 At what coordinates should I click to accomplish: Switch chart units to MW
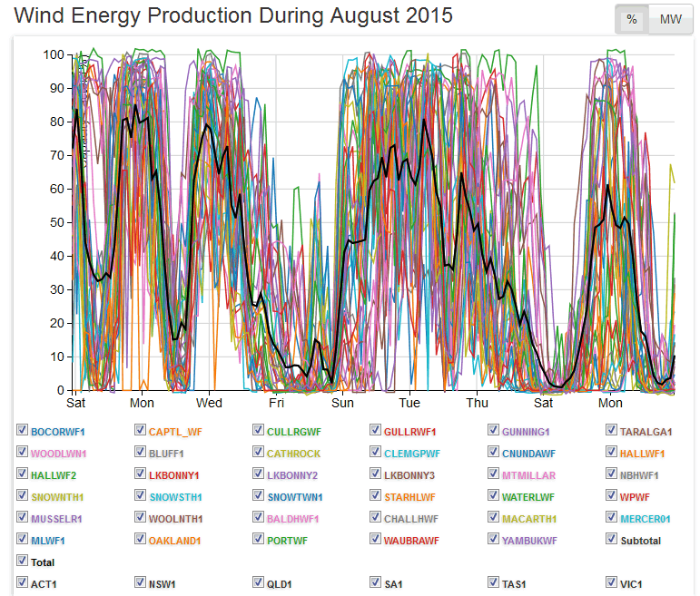click(670, 19)
